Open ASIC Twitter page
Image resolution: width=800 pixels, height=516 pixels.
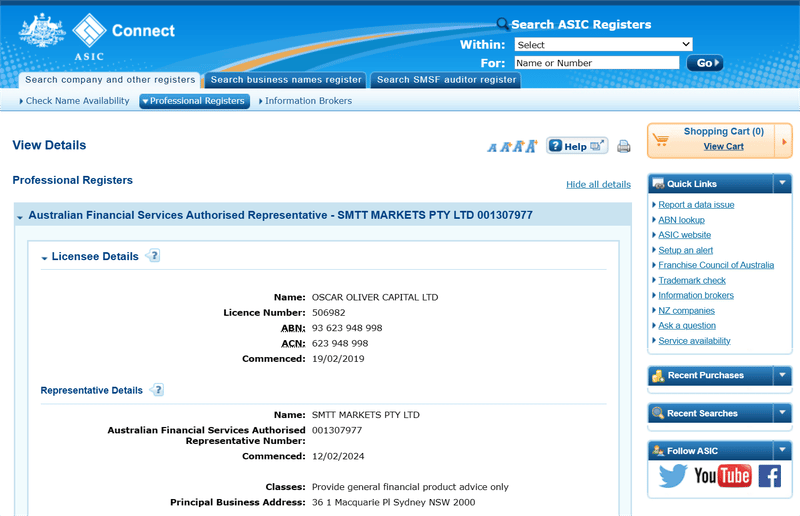click(x=672, y=476)
